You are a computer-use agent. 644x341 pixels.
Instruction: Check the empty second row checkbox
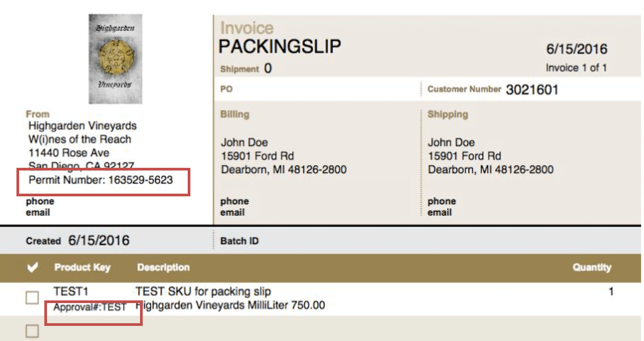coord(32,331)
